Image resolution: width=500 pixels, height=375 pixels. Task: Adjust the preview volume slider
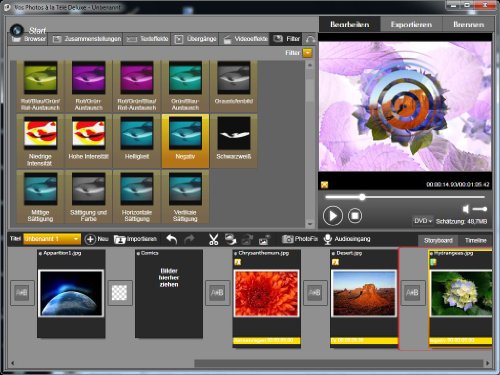(480, 209)
